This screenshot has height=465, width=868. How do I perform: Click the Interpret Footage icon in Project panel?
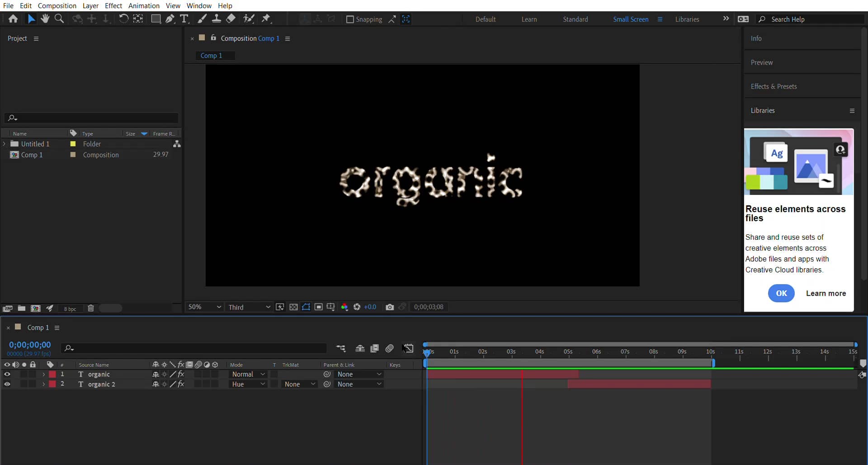pyautogui.click(x=7, y=308)
